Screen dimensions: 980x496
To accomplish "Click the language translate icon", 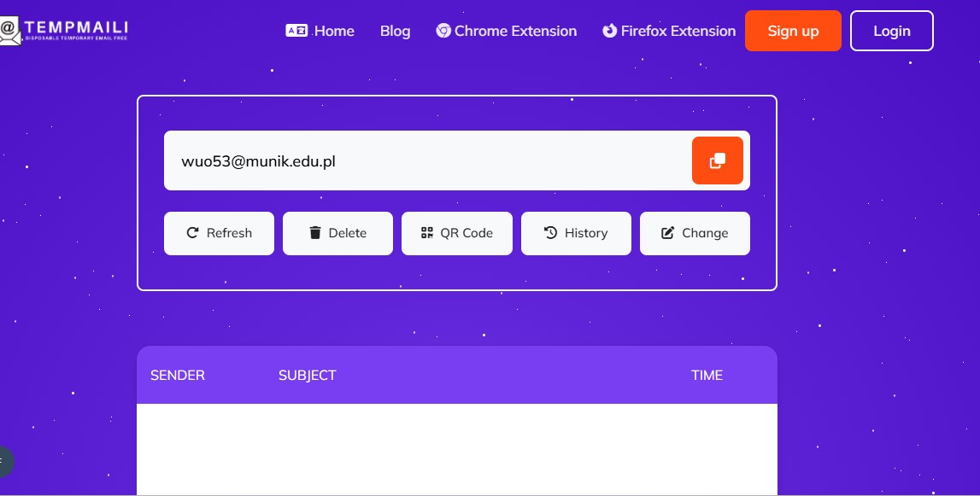I will tap(296, 30).
